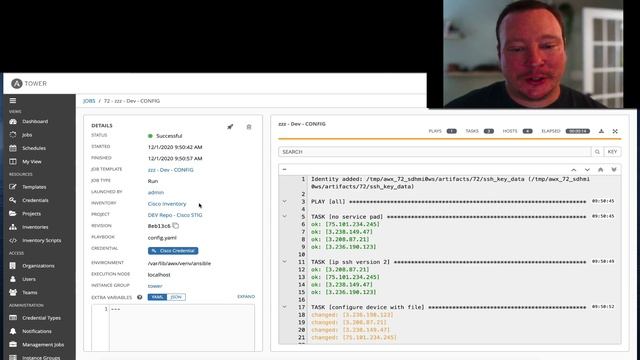This screenshot has width=640, height=360.
Task: Click the Notifications bell icon
Action: click(x=13, y=331)
